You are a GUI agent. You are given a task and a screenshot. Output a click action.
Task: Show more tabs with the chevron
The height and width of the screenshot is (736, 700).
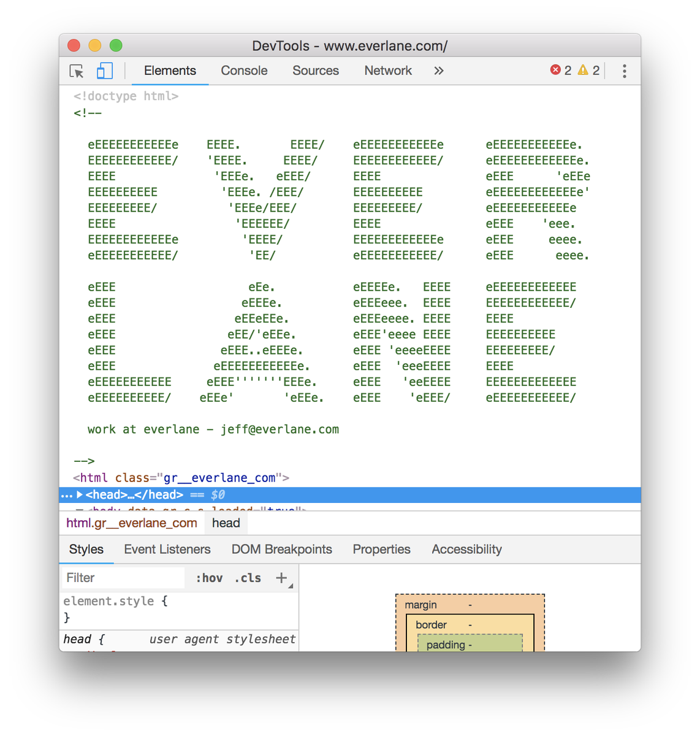pos(439,71)
